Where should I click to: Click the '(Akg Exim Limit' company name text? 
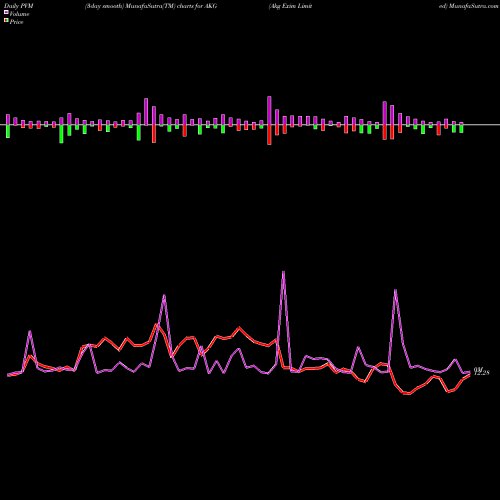290,6
